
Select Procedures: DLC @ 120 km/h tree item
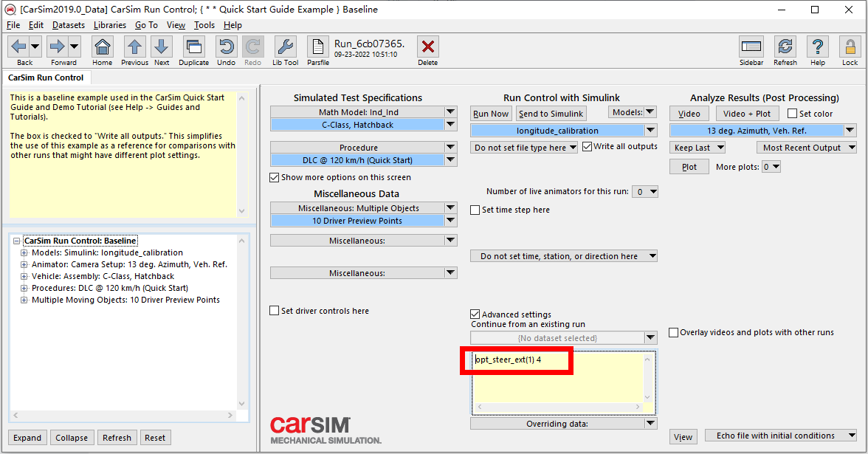coord(109,288)
